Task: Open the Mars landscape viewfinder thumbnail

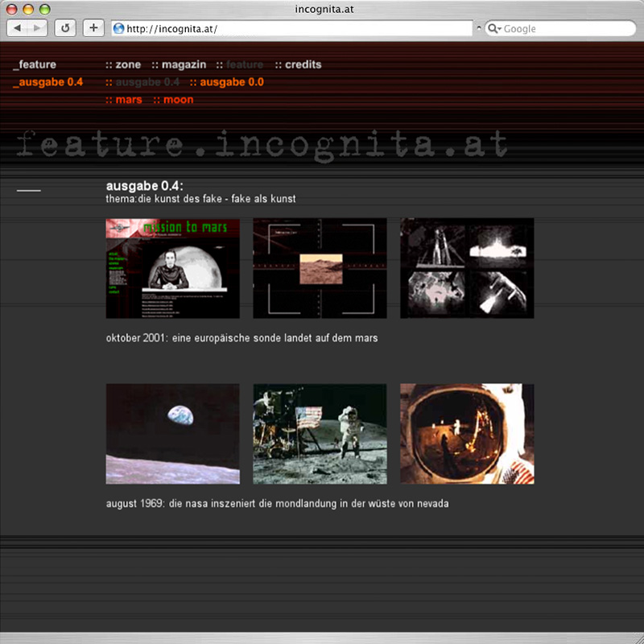Action: point(320,268)
